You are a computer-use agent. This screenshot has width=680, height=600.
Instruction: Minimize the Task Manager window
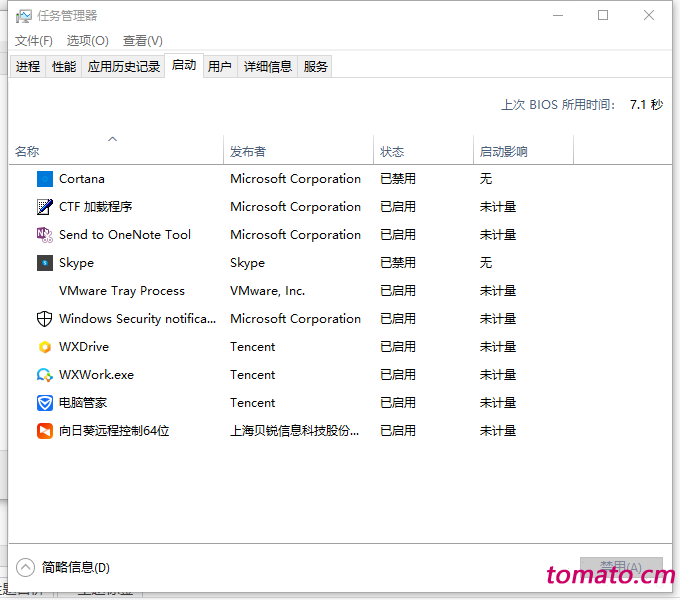pyautogui.click(x=558, y=16)
